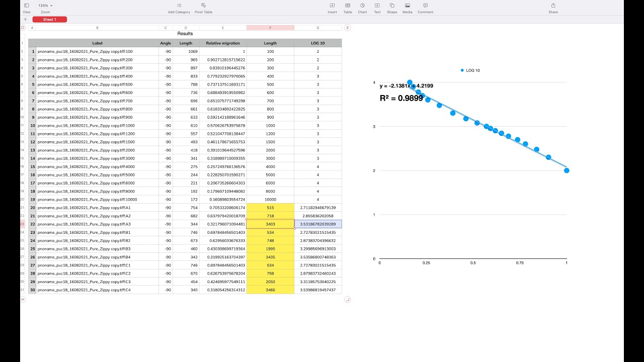This screenshot has width=644, height=362.
Task: Select the chart data point at x equals 1
Action: pos(567,170)
